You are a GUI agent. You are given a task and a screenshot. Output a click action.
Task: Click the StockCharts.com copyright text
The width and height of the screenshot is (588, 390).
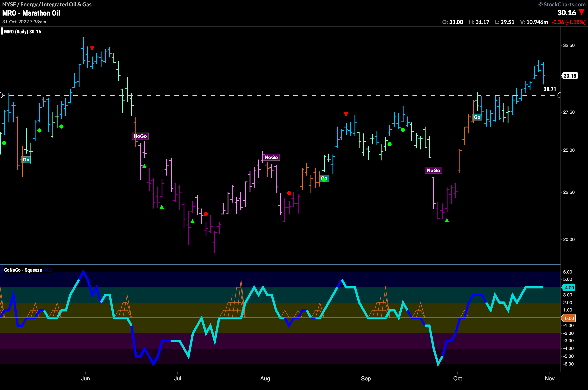(562, 4)
